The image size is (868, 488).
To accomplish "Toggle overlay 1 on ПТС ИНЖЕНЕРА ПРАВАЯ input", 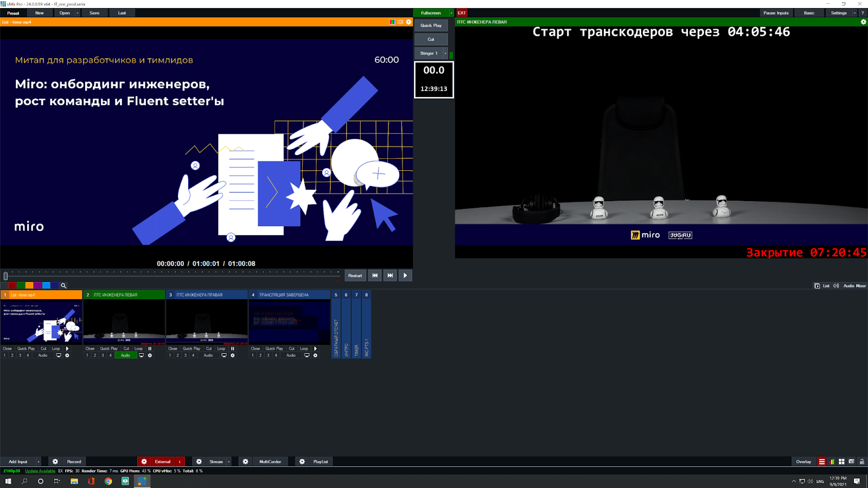I will click(170, 355).
